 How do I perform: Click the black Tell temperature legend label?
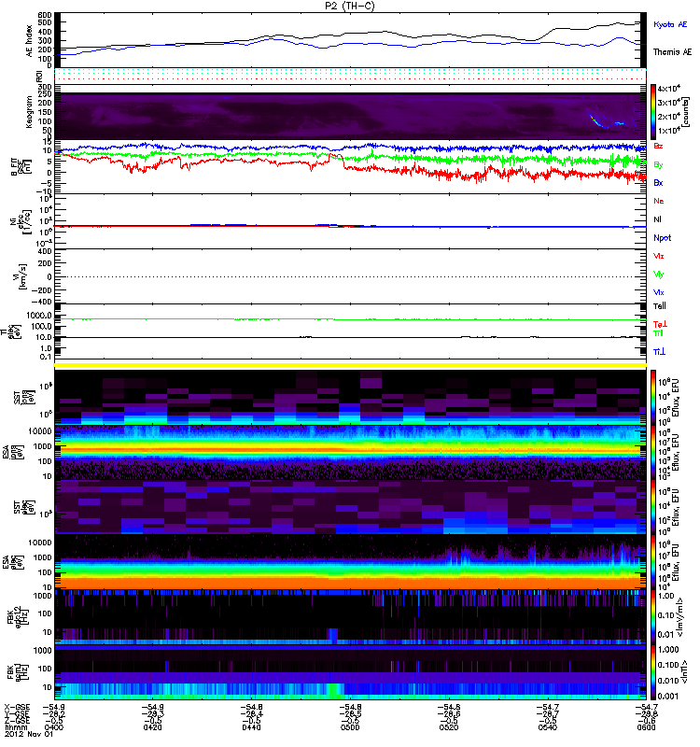(x=660, y=306)
